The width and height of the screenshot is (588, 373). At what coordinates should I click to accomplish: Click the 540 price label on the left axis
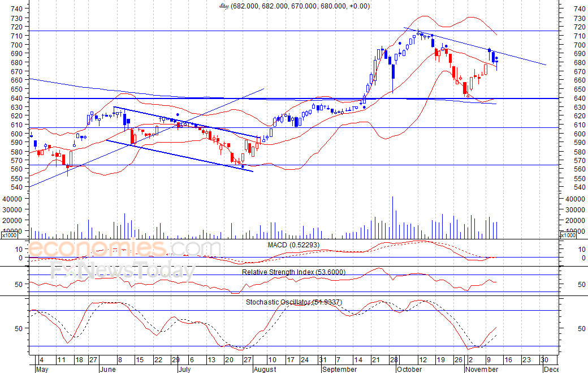16,187
